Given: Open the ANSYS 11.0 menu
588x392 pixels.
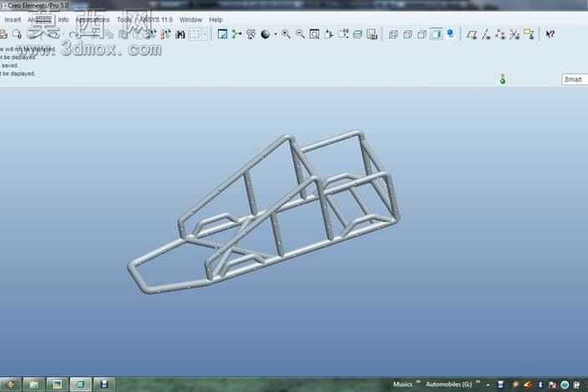Looking at the screenshot, I should pos(156,19).
